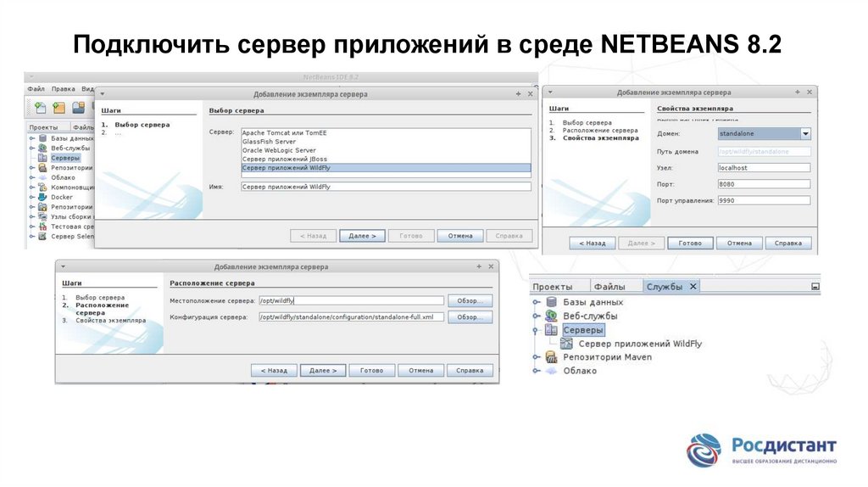
Task: Click the cloud icon beside Облако behind dialog
Action: click(42, 177)
